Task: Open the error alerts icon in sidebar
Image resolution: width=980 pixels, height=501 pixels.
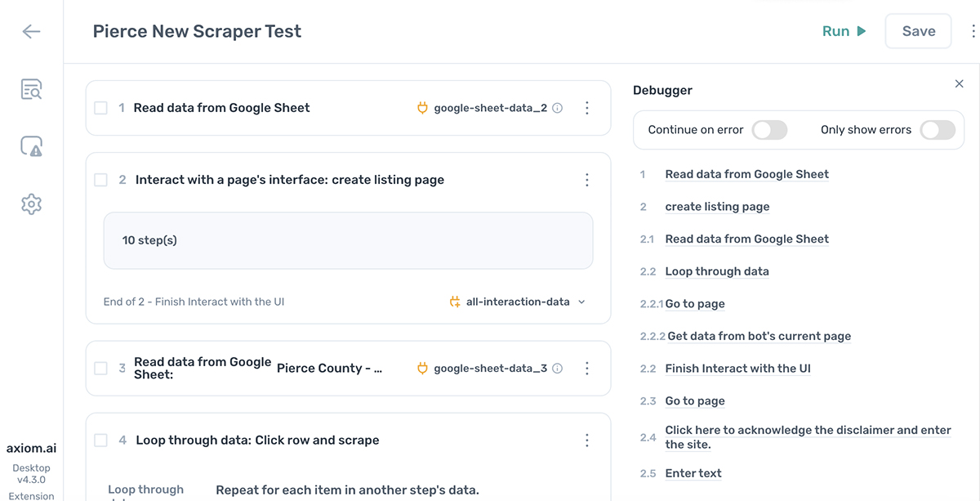Action: point(31,146)
